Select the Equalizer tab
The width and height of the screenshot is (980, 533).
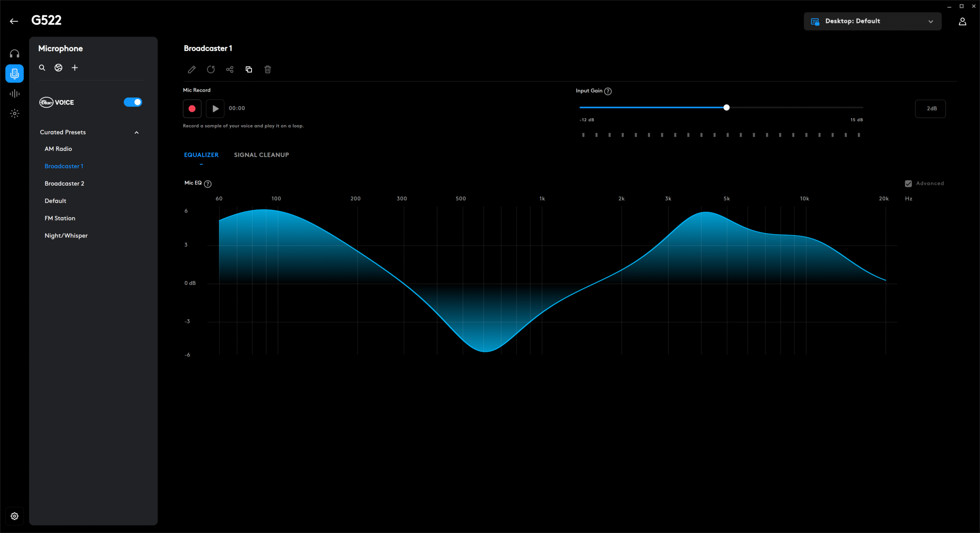[x=201, y=155]
